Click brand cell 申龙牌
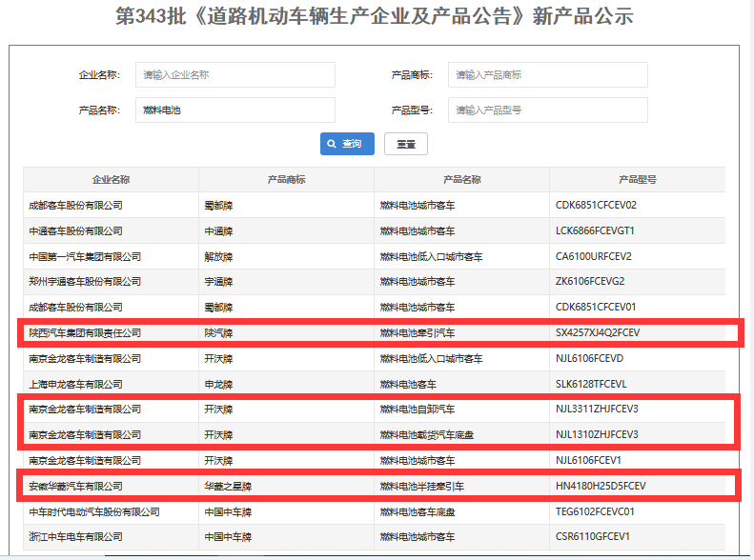754x560 pixels. 218,384
